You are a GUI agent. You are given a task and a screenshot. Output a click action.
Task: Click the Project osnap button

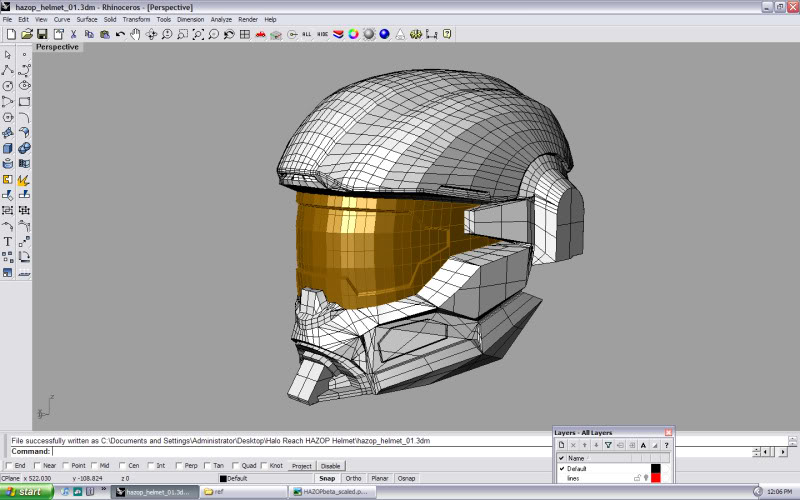pos(302,466)
